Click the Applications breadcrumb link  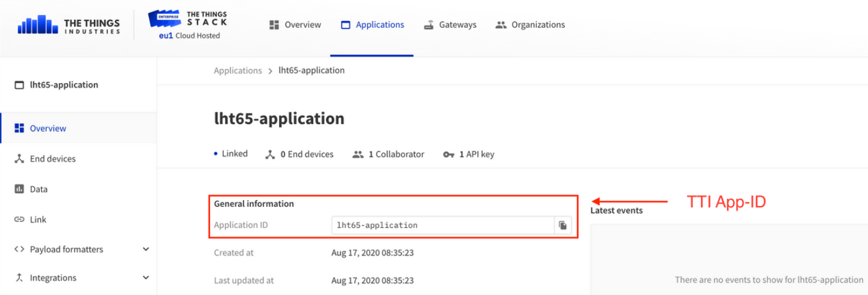238,70
